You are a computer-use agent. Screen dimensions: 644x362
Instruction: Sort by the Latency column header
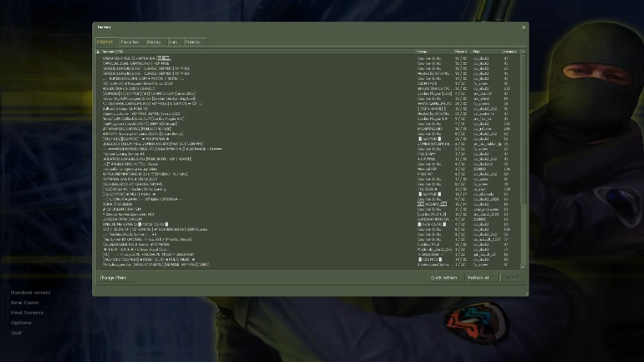pos(511,52)
